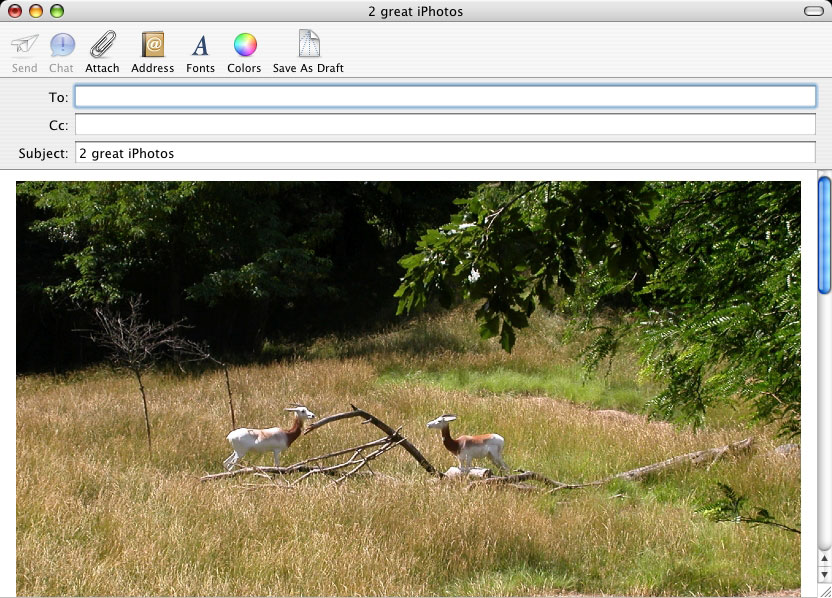
Task: Show the Fonts panel
Action: coord(200,46)
